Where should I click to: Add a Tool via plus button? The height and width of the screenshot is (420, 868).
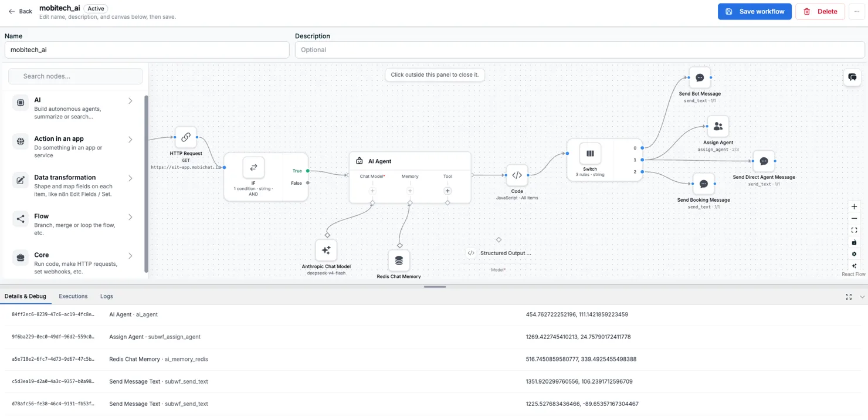[447, 191]
